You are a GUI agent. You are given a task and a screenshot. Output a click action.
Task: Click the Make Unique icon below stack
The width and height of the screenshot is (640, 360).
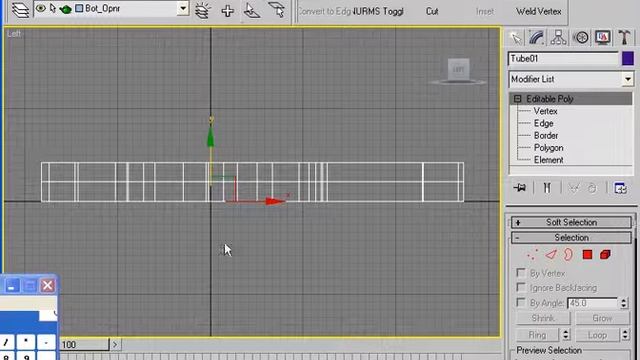coord(574,188)
